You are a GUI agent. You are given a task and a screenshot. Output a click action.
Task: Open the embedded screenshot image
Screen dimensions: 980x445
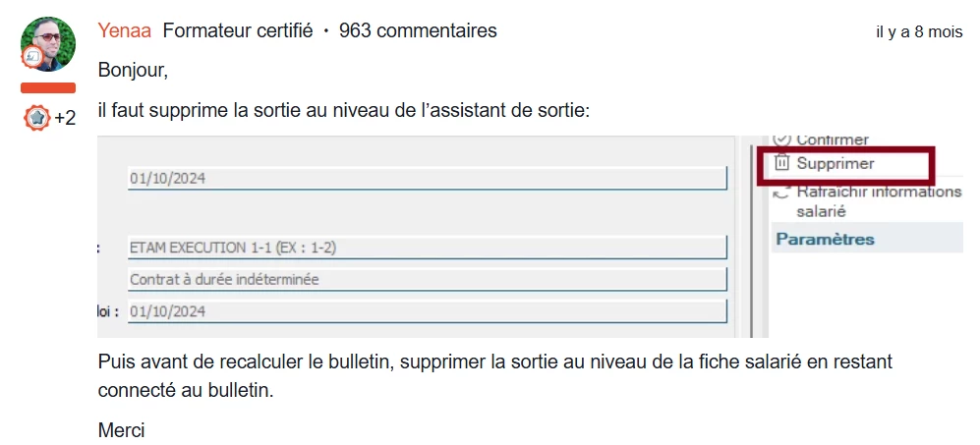[530, 236]
